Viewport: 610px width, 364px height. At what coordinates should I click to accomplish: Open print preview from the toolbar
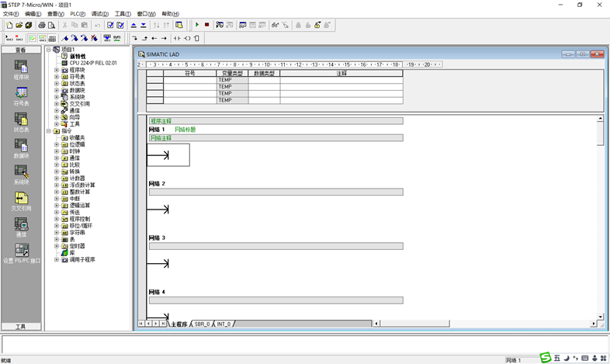click(51, 26)
